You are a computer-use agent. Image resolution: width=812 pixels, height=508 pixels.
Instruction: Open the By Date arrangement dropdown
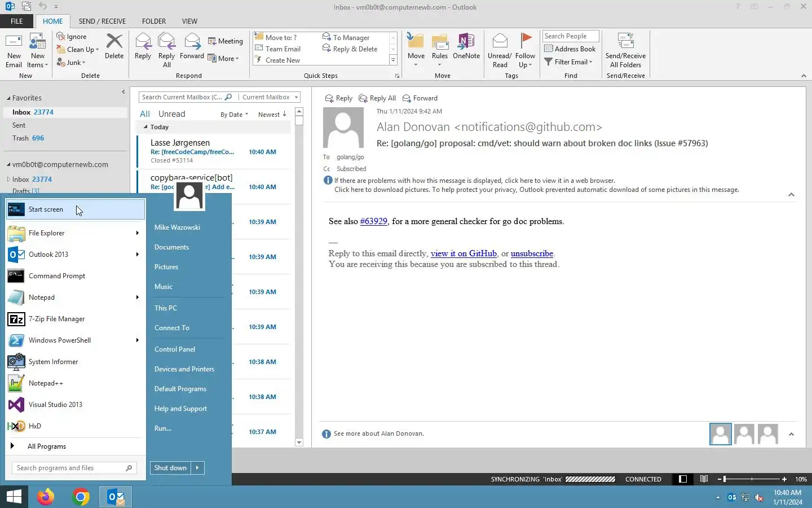[234, 114]
